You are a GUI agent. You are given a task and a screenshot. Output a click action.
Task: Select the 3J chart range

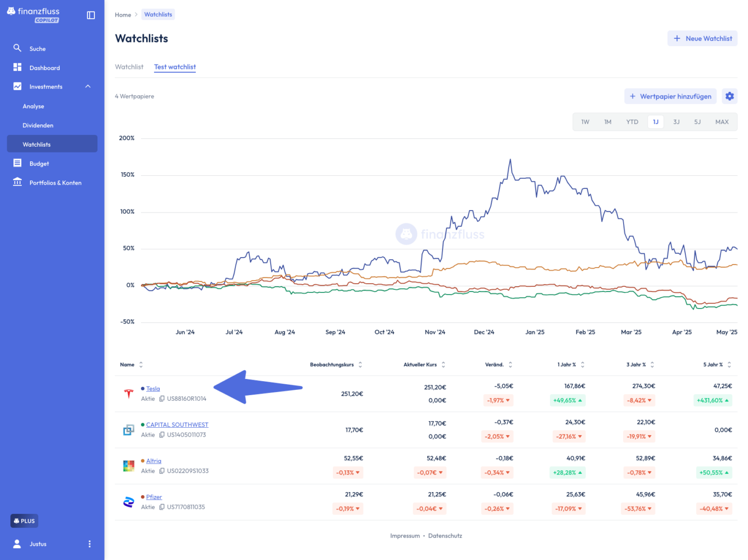pyautogui.click(x=676, y=122)
